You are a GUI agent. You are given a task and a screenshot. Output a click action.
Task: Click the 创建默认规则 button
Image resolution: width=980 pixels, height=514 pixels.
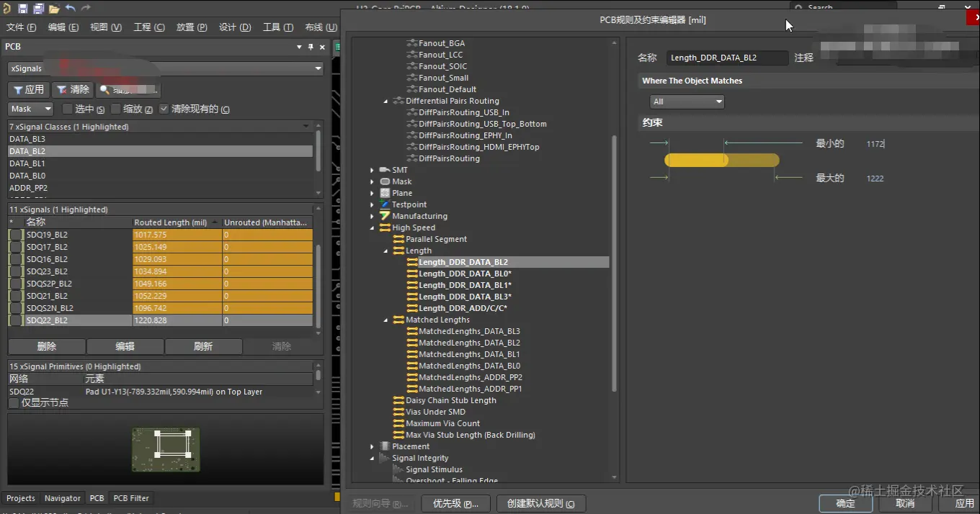541,503
